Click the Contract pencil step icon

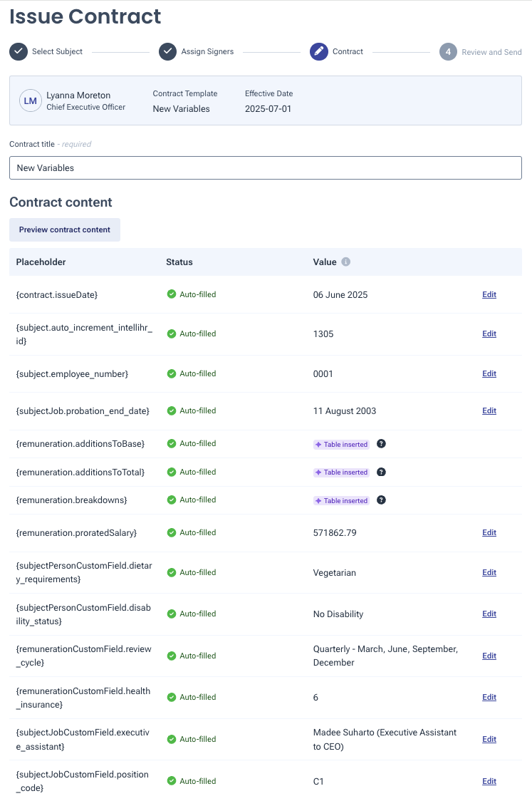pyautogui.click(x=318, y=51)
